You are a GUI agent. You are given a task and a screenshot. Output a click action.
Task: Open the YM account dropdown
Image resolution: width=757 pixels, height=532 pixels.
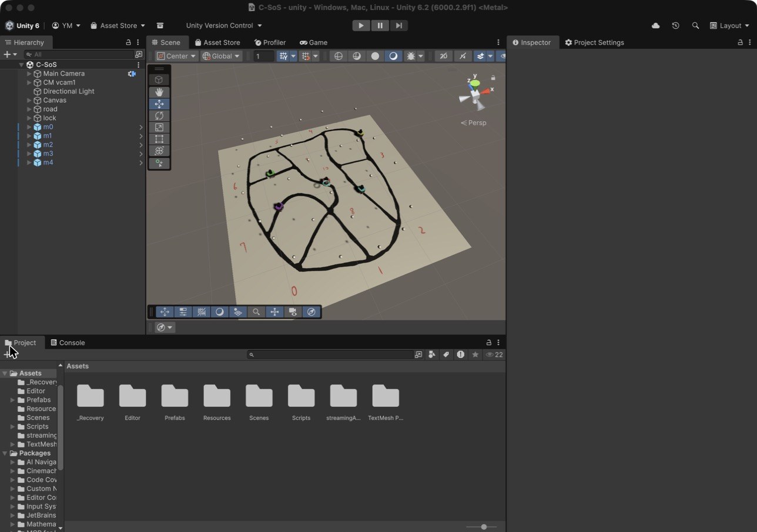point(66,26)
